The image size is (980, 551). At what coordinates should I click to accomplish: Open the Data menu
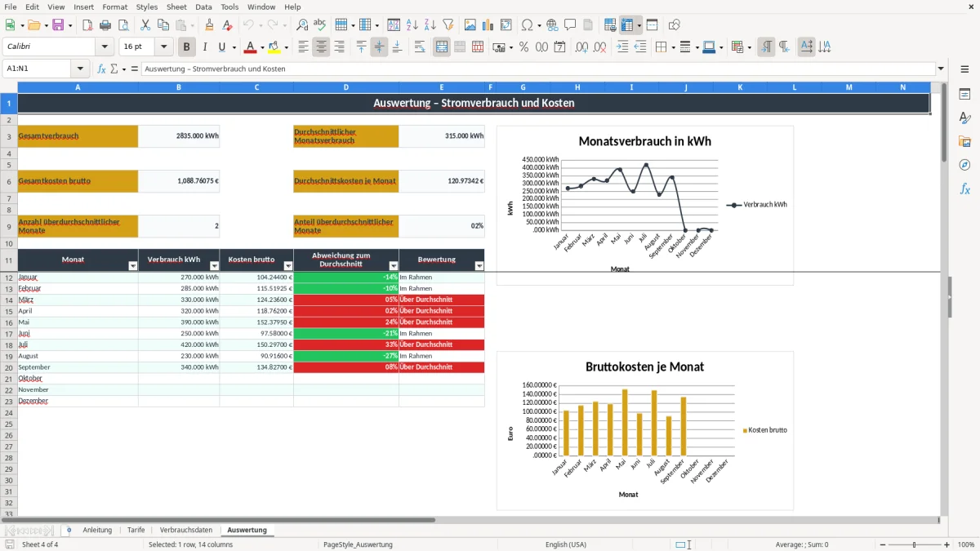point(203,7)
